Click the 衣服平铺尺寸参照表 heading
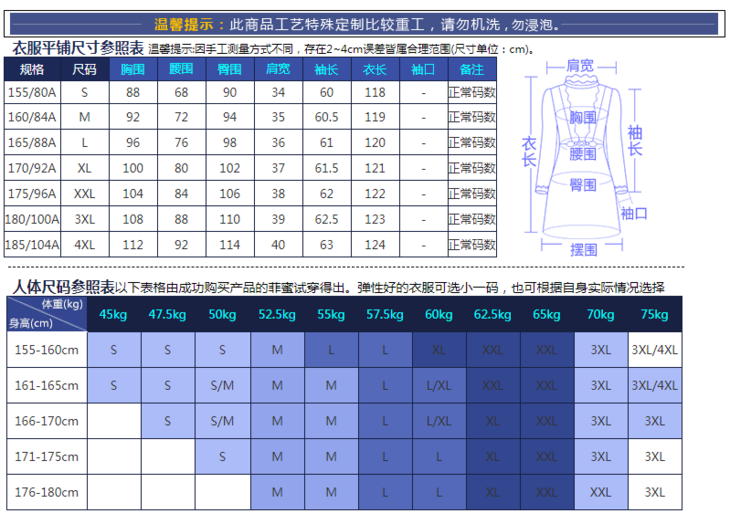The image size is (730, 524). (76, 48)
